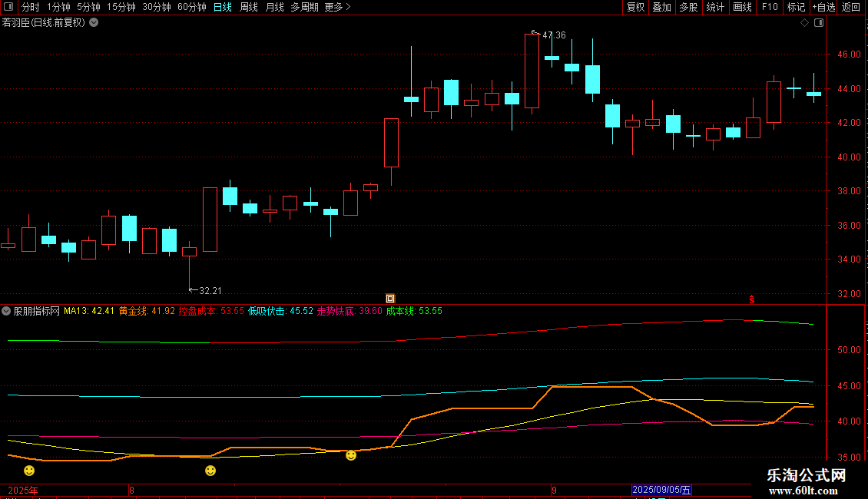
Task: Click the diamond icon at chart top-right
Action: tap(805, 23)
